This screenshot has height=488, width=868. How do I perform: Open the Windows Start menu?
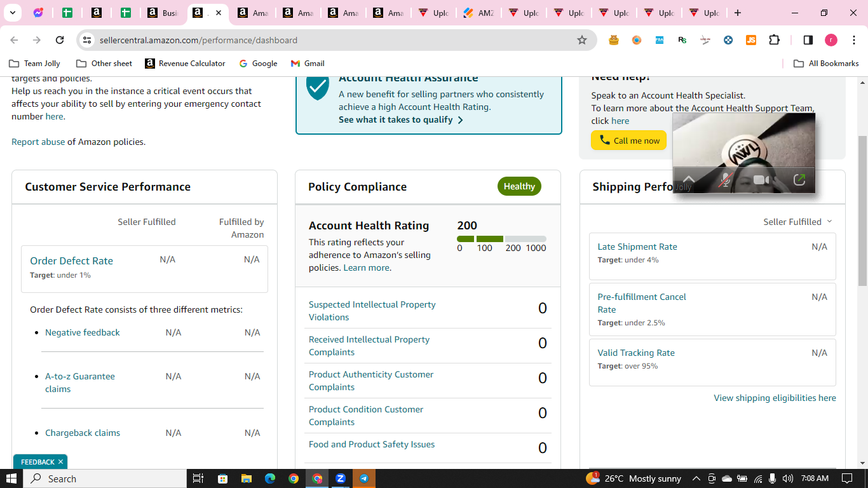click(x=11, y=478)
